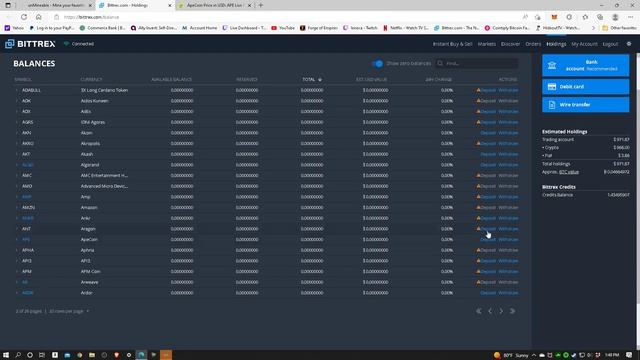Image resolution: width=640 pixels, height=360 pixels.
Task: Click Withdraw for Ardor row
Action: pyautogui.click(x=508, y=293)
